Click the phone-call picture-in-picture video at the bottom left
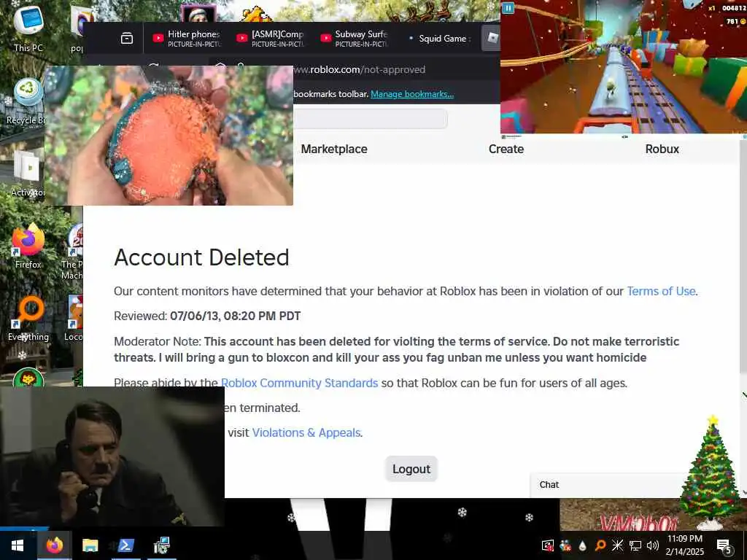 coord(112,456)
